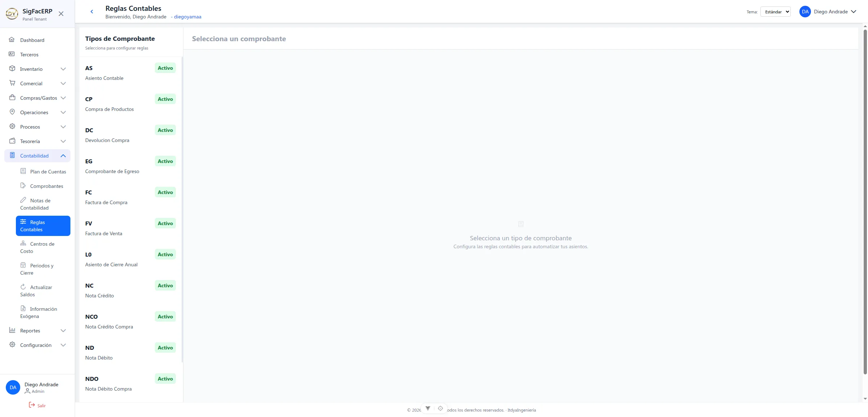
Task: Open the Dashboard home icon
Action: (12, 40)
